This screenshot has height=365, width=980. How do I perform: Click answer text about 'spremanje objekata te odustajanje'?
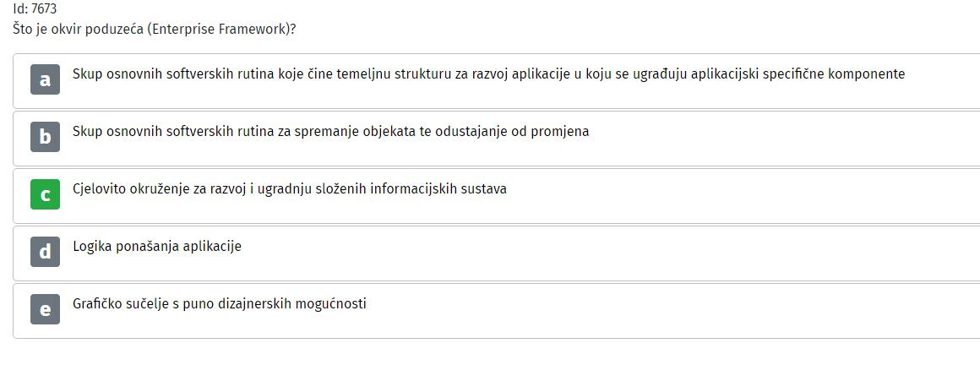click(330, 131)
